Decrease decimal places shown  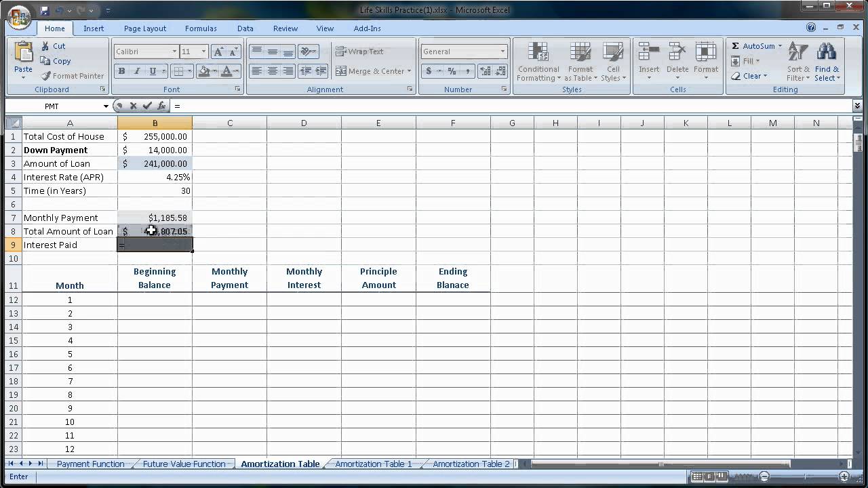[501, 70]
